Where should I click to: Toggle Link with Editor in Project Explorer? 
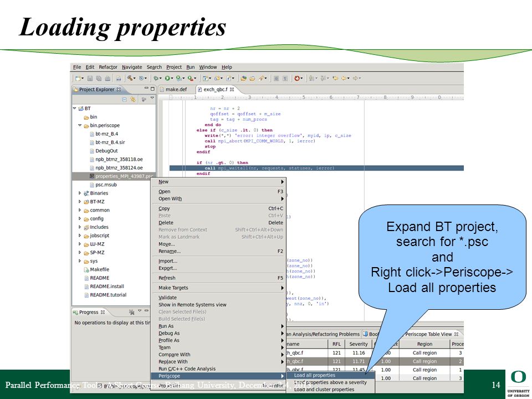133,99
